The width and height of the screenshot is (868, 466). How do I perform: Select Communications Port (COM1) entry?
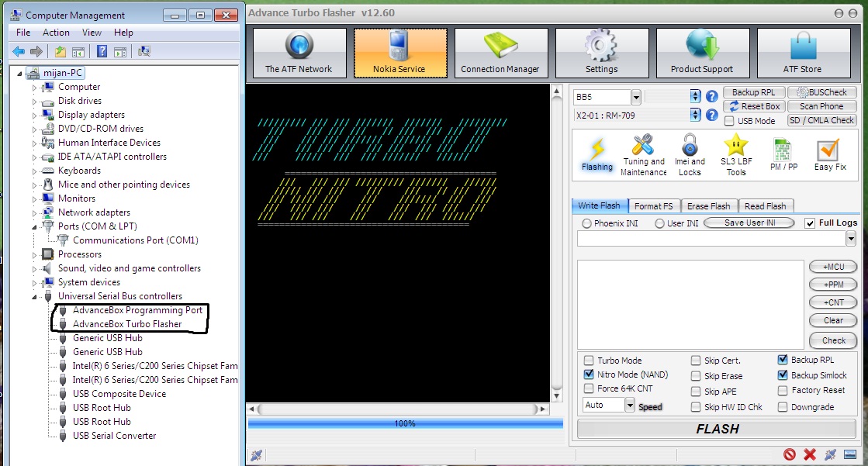(x=135, y=240)
